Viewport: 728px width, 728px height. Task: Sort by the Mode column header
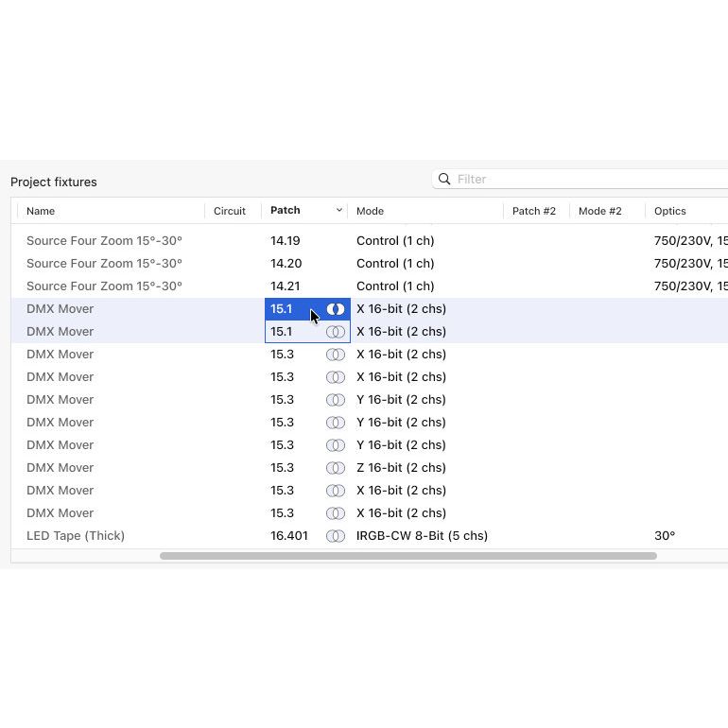[x=370, y=211]
